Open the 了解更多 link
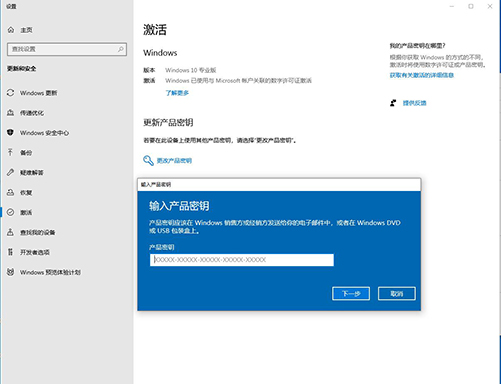501x384 pixels. (x=177, y=93)
